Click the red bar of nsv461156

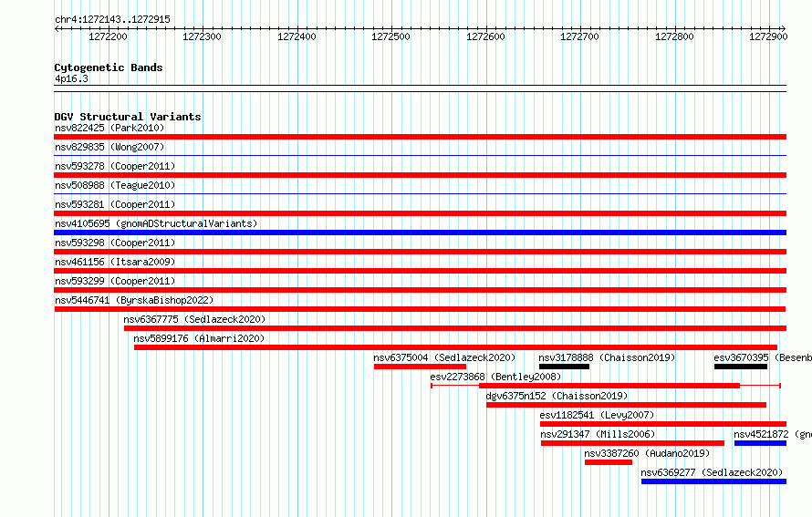tap(420, 271)
